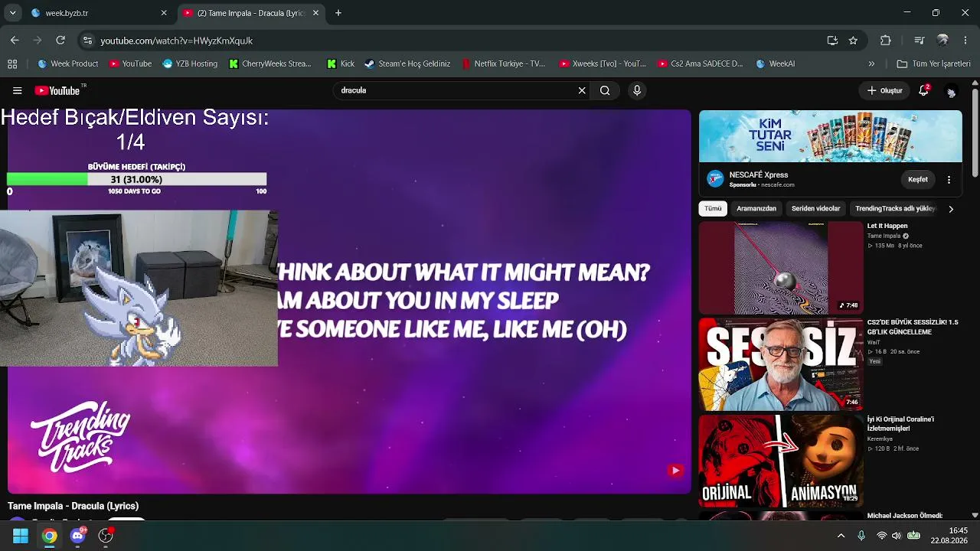Open OBS Studio from the taskbar

tap(106, 536)
